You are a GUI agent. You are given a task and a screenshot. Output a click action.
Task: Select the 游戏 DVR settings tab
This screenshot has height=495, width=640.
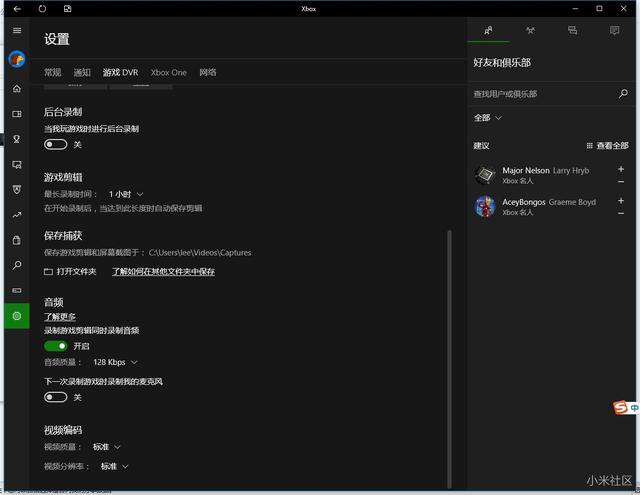pos(120,72)
